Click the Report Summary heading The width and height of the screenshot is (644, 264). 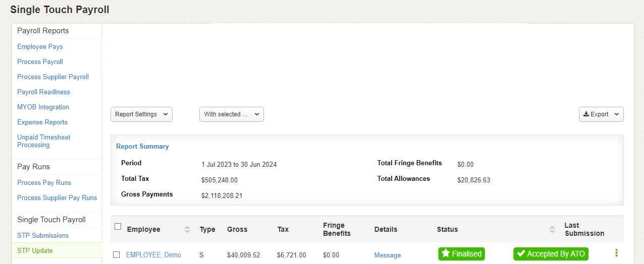point(142,146)
